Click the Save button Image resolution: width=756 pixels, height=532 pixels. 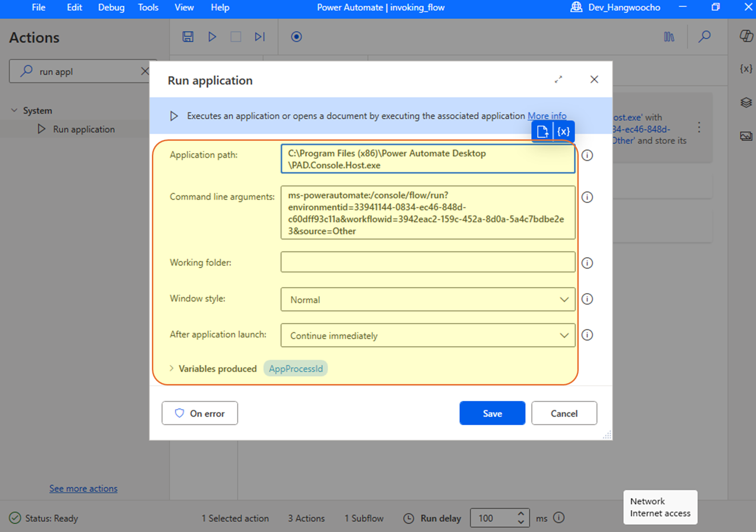tap(492, 413)
